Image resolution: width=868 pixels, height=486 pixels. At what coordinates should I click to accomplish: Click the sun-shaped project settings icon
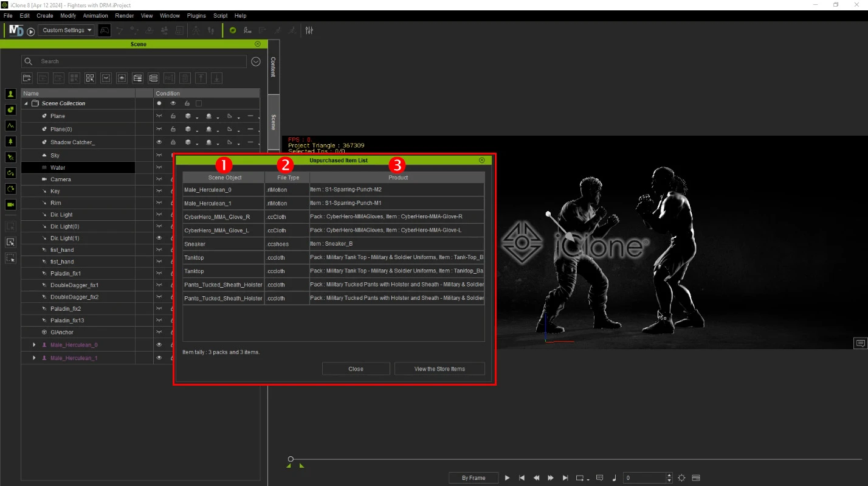pos(681,477)
